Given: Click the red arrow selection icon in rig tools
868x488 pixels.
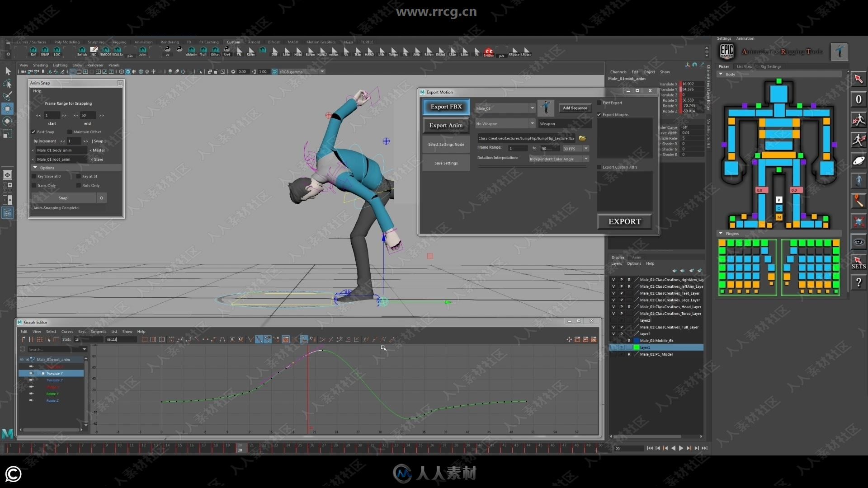Looking at the screenshot, I should point(859,79).
